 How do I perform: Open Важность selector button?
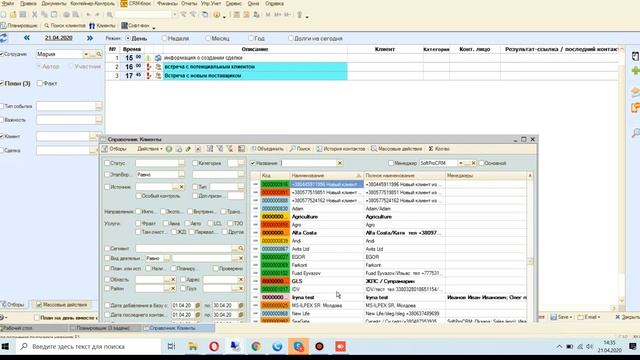tap(98, 120)
